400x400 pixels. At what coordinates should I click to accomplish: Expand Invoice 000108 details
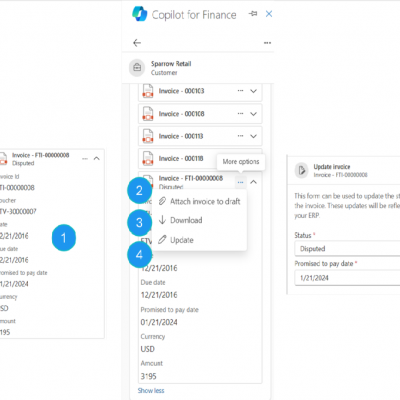click(x=253, y=114)
